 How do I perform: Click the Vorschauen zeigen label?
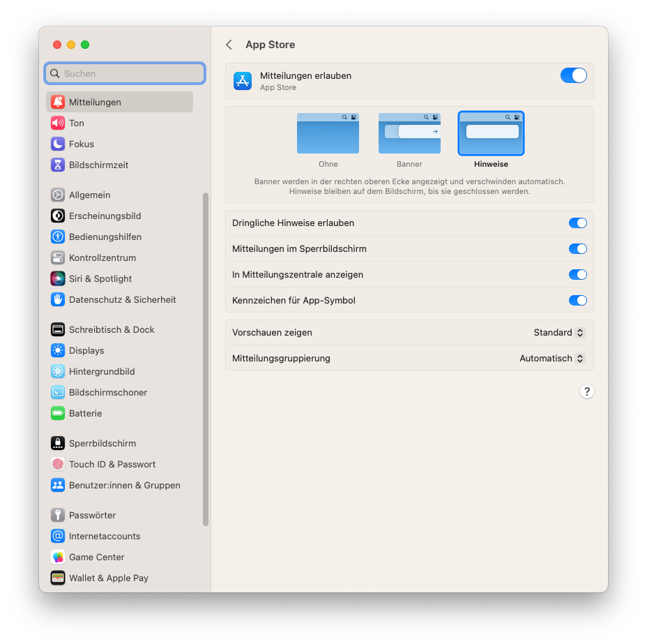(272, 333)
